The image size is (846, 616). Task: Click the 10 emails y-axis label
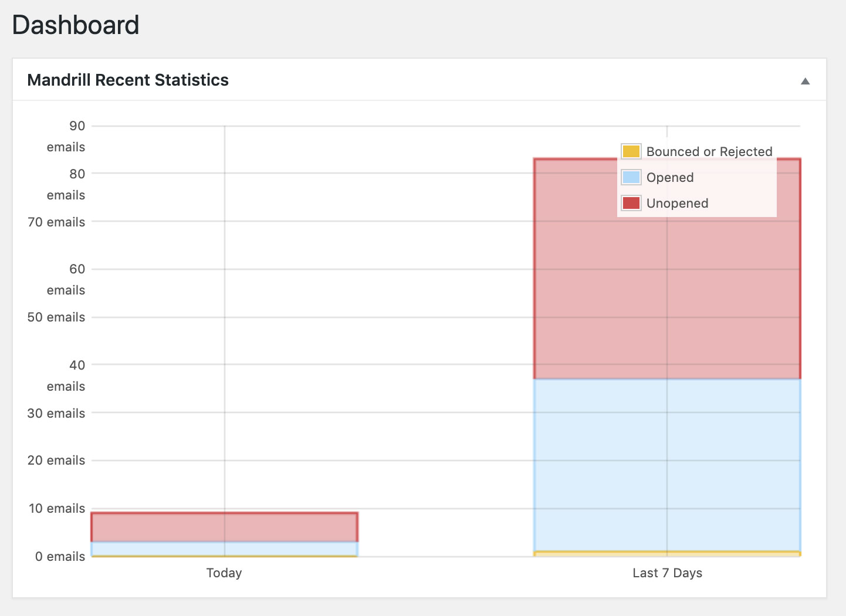57,508
